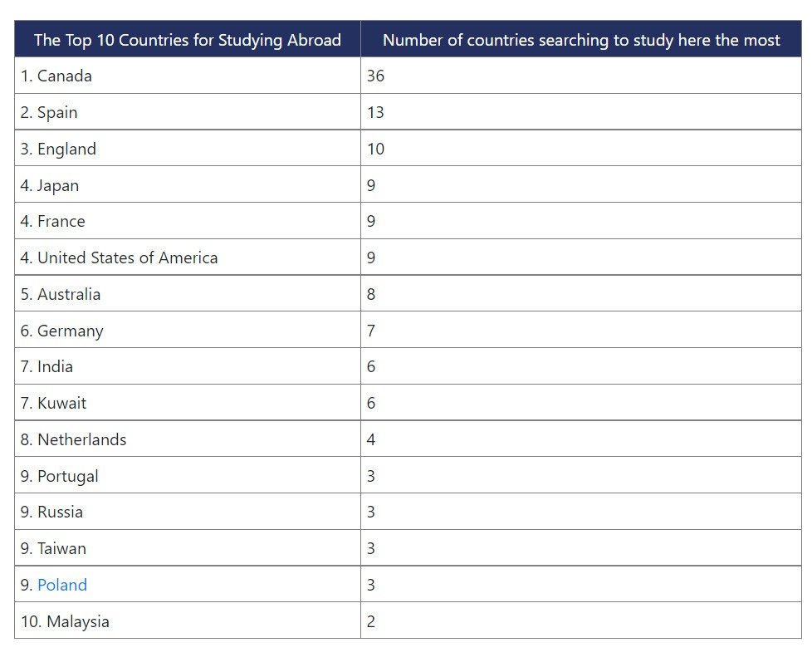Image resolution: width=812 pixels, height=662 pixels.
Task: Click the '7. India' cell
Action: [x=188, y=366]
